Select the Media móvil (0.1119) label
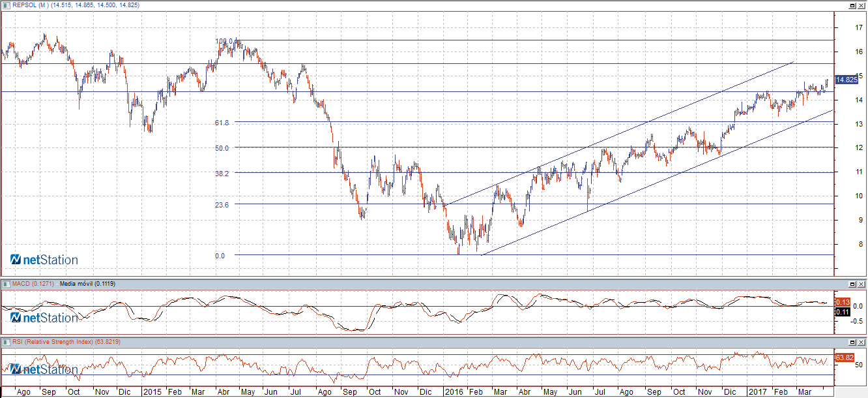The image size is (868, 398). (87, 284)
